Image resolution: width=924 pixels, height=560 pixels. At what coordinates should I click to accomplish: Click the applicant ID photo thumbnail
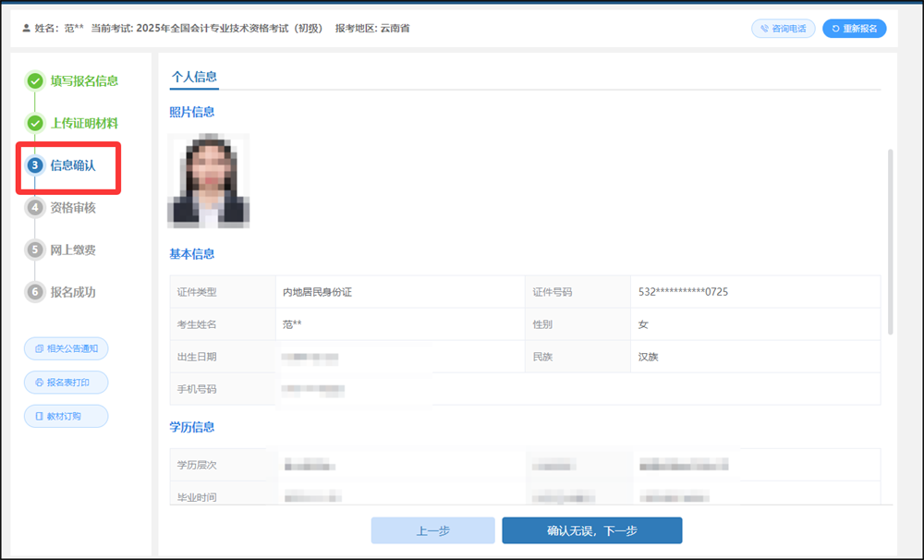pyautogui.click(x=209, y=180)
